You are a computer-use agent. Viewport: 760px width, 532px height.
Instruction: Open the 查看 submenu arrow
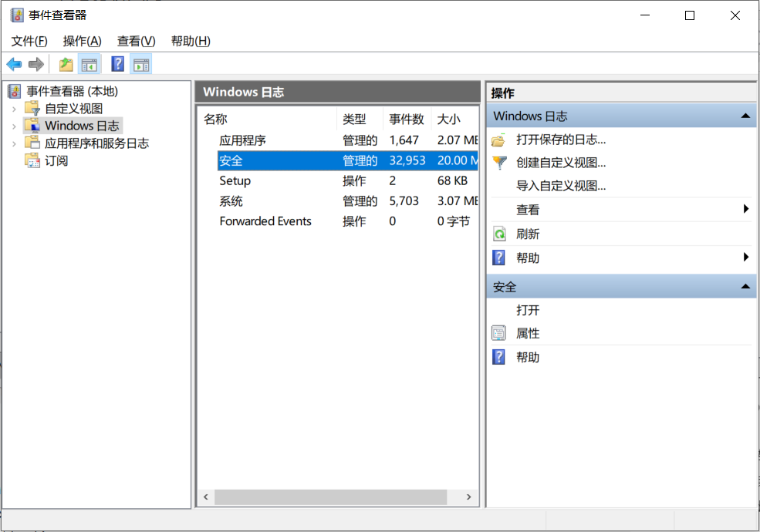tap(746, 209)
